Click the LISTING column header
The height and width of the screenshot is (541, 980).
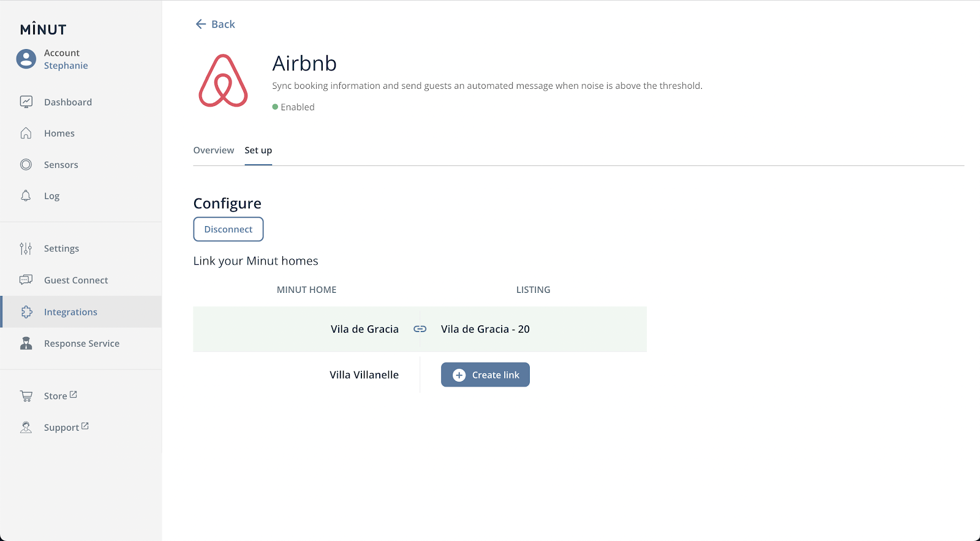[533, 290]
